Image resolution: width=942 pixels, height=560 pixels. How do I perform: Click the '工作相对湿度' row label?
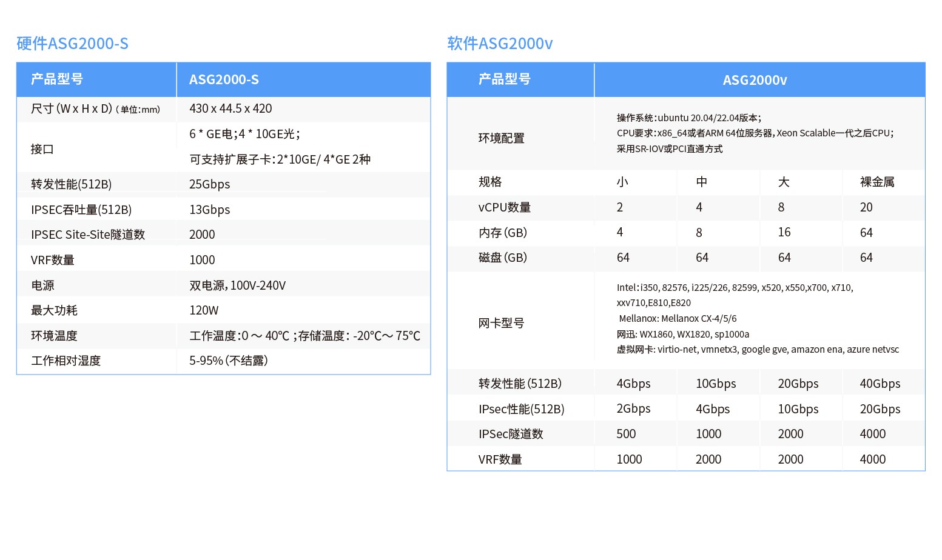click(66, 361)
